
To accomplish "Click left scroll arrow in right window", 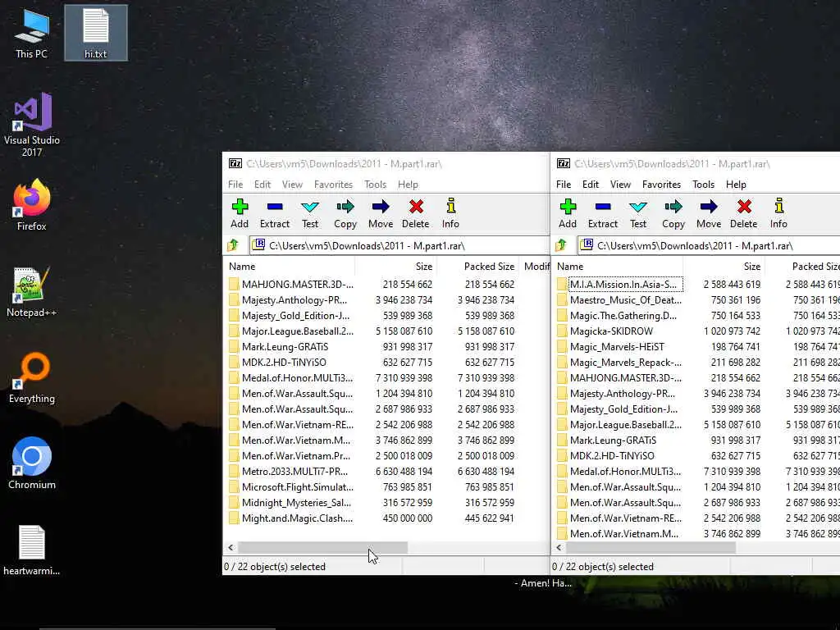I will pyautogui.click(x=559, y=547).
